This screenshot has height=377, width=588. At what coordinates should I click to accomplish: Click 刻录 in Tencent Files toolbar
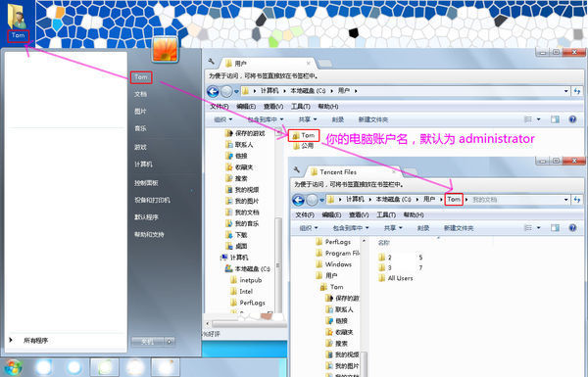(x=423, y=228)
